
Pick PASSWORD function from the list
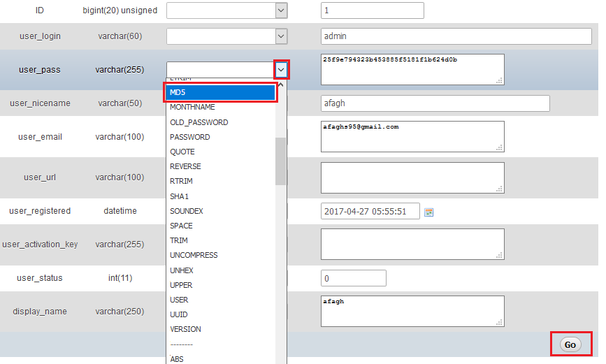(190, 137)
